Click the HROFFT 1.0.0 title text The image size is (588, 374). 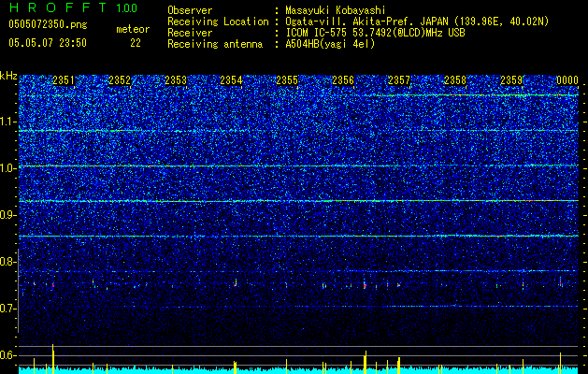tap(74, 7)
